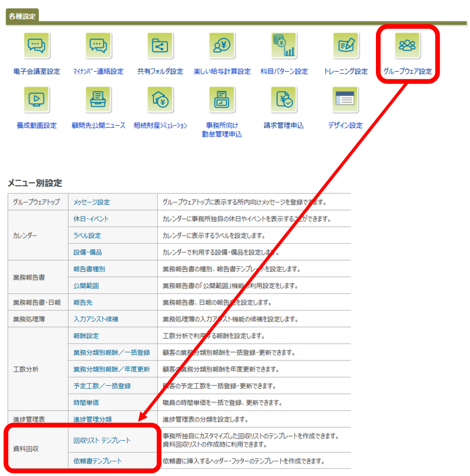This screenshot has height=476, width=470.
Task: Click the 依頼書テンプレート link
Action: (98, 461)
